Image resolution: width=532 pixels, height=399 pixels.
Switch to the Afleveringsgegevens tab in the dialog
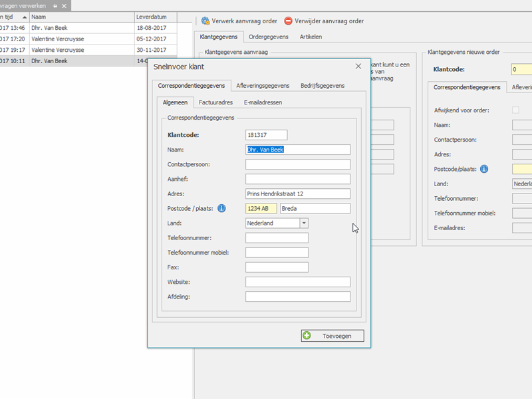(263, 85)
